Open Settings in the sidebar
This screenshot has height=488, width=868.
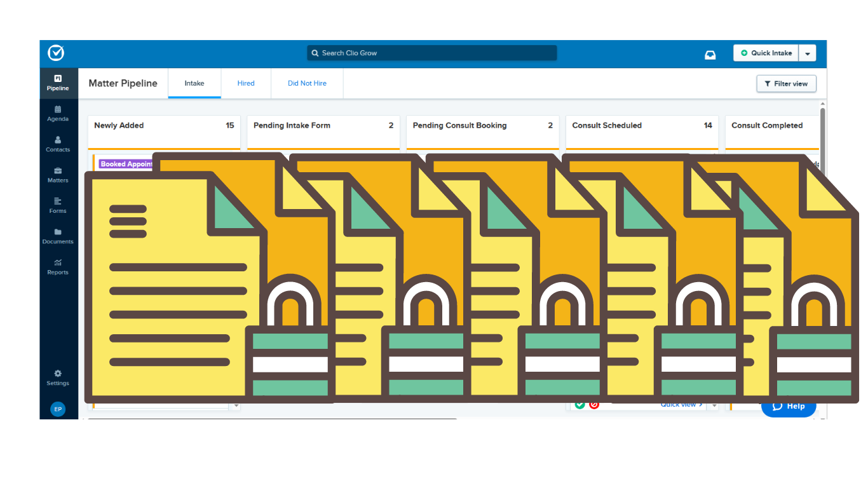(x=58, y=378)
